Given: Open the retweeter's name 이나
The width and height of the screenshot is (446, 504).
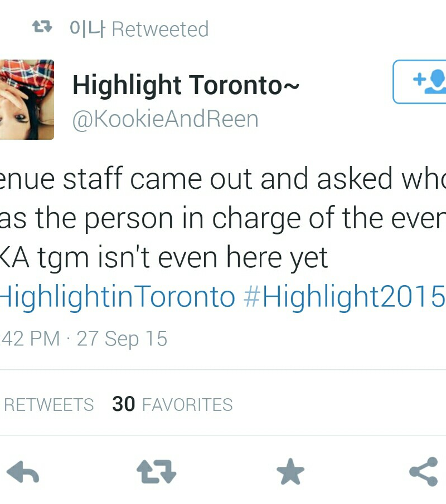Looking at the screenshot, I should pos(88,29).
